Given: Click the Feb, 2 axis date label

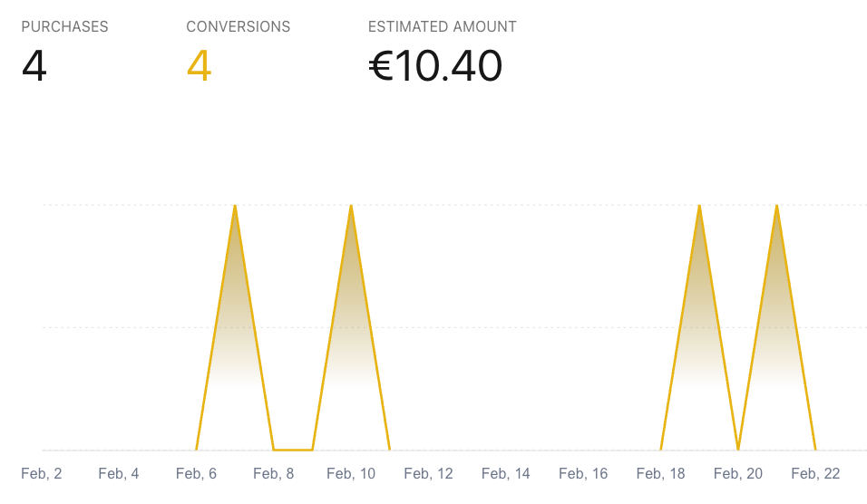Looking at the screenshot, I should (42, 473).
